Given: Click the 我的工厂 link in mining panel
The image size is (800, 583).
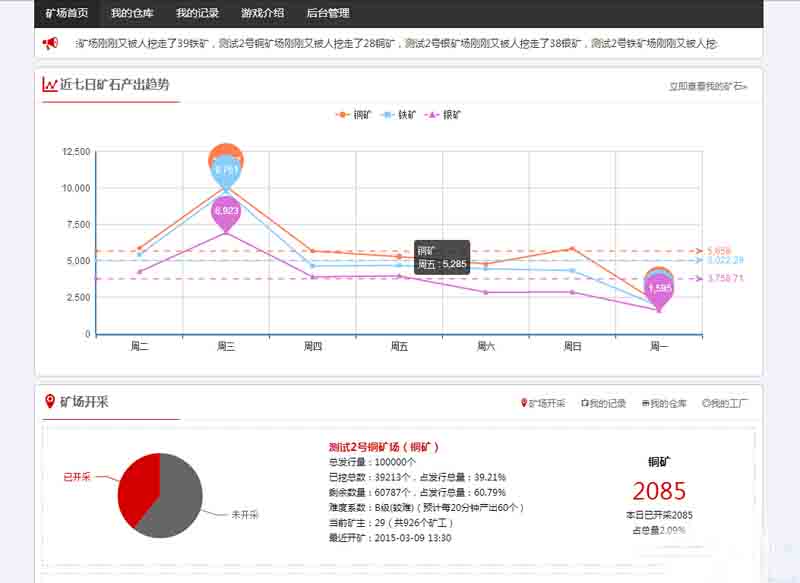Looking at the screenshot, I should 725,404.
